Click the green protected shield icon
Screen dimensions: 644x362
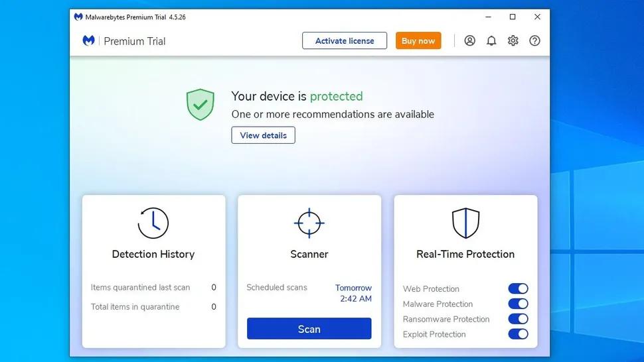[200, 105]
